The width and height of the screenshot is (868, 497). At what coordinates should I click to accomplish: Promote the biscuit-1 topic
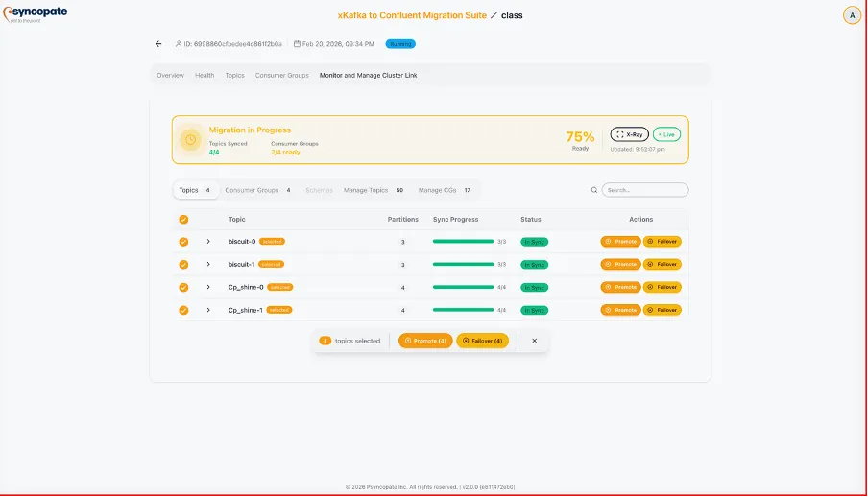pyautogui.click(x=620, y=264)
